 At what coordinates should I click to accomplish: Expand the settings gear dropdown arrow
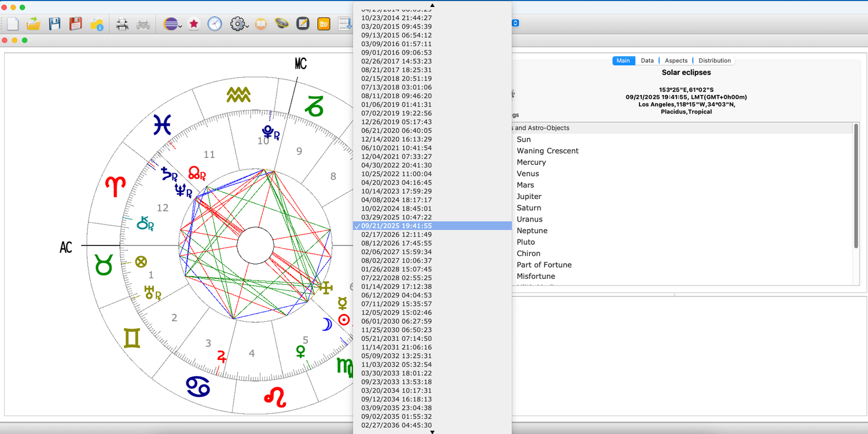tap(247, 26)
